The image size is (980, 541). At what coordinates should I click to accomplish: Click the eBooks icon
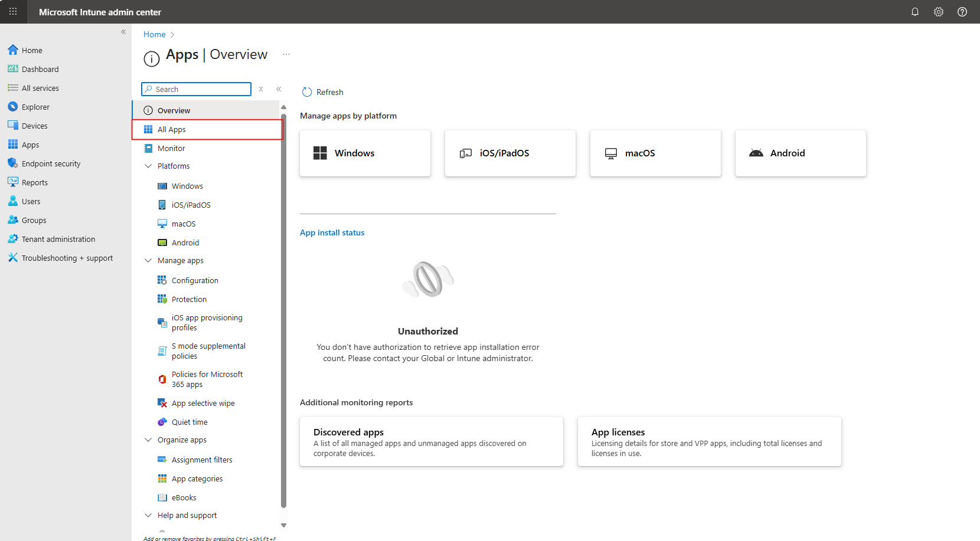click(162, 497)
